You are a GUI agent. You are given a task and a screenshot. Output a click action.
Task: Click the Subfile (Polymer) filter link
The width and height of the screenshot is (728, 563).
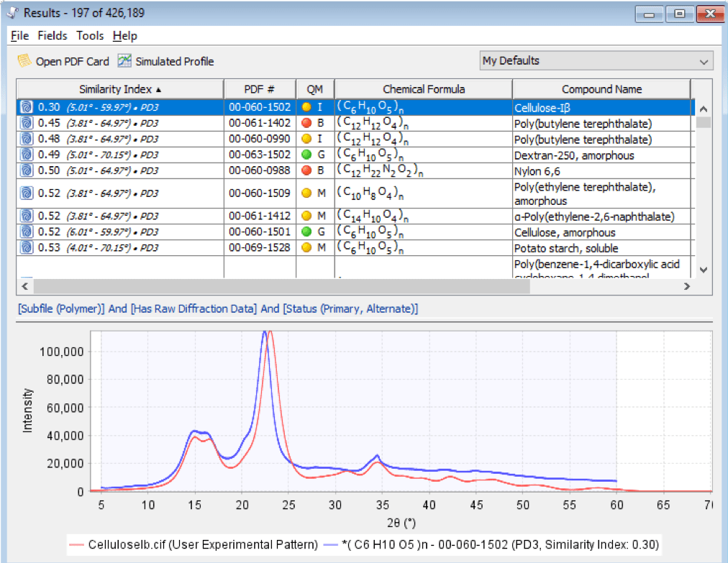point(61,308)
